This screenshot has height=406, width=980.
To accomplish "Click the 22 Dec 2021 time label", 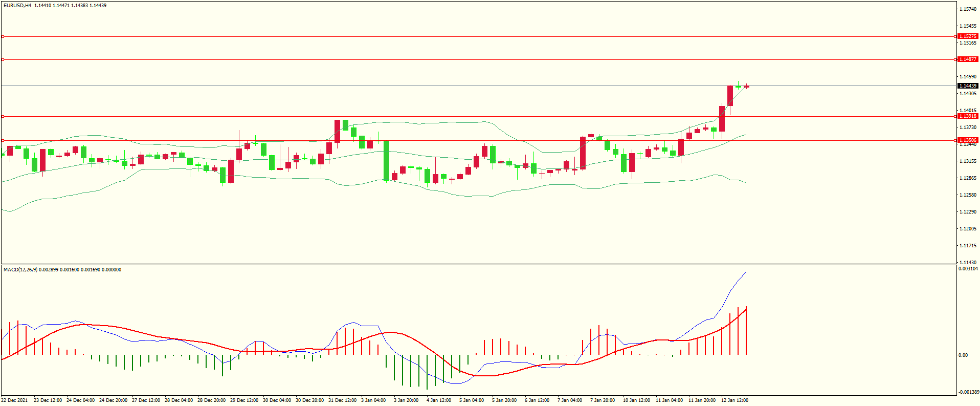I will 14,400.
